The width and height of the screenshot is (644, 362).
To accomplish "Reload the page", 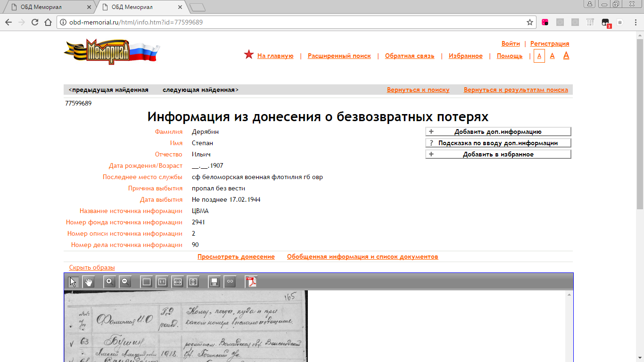I will point(34,22).
